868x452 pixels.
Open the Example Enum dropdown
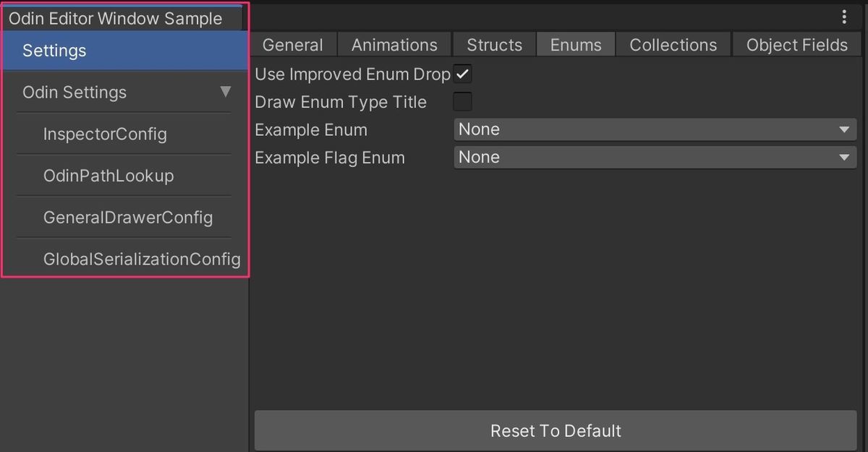click(x=655, y=129)
